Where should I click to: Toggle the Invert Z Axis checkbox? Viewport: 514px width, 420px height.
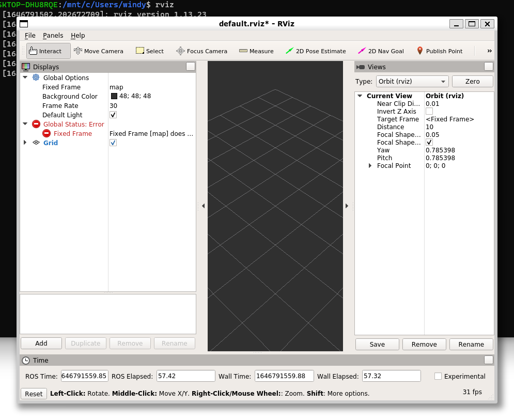click(429, 112)
